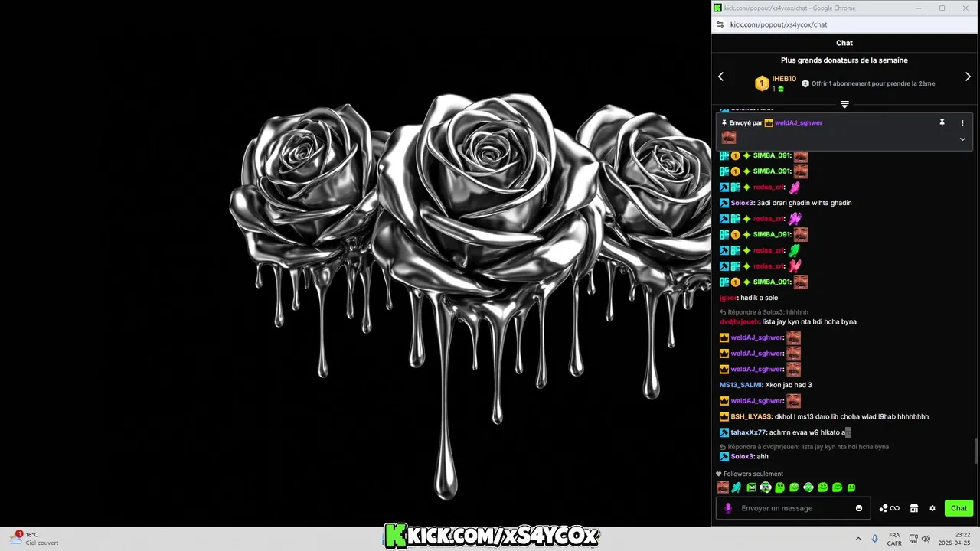Open volume speaker tray icon
This screenshot has width=980, height=551.
click(926, 539)
